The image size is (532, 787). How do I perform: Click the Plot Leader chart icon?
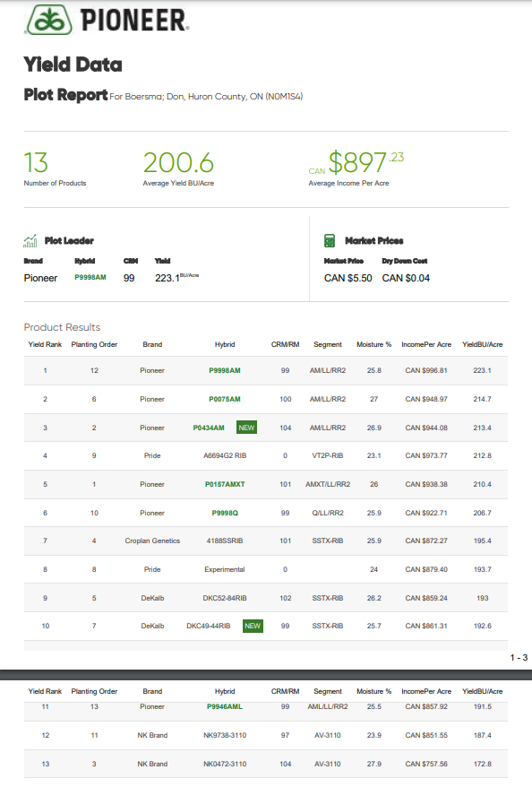(x=30, y=241)
